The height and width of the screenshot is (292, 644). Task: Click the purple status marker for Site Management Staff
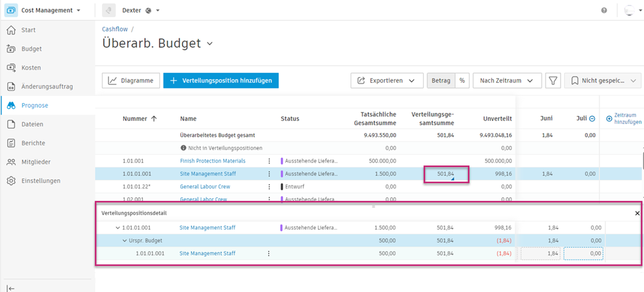[x=282, y=174]
